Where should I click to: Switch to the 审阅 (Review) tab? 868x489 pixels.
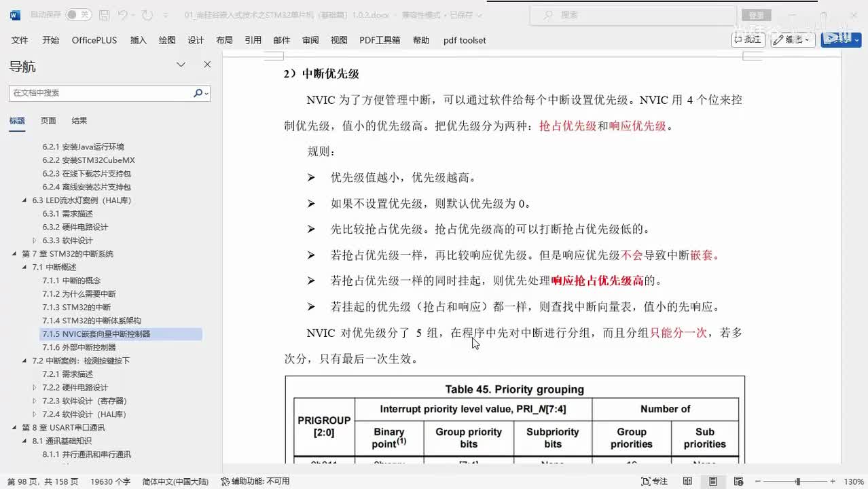(x=310, y=40)
